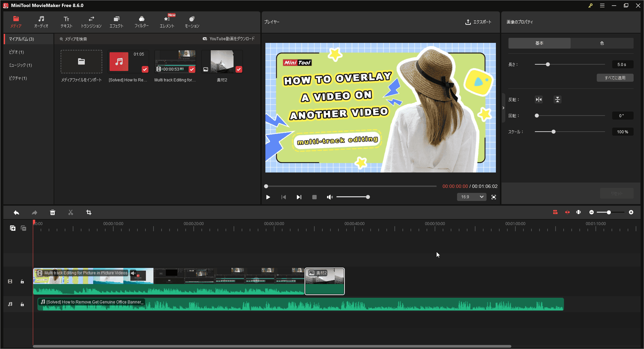This screenshot has width=644, height=349.
Task: Open the フィルター panel
Action: click(141, 22)
